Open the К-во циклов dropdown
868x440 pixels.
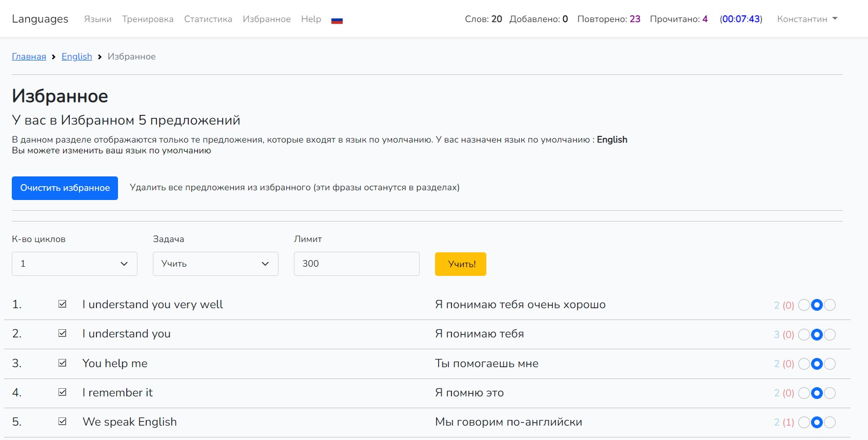coord(74,264)
